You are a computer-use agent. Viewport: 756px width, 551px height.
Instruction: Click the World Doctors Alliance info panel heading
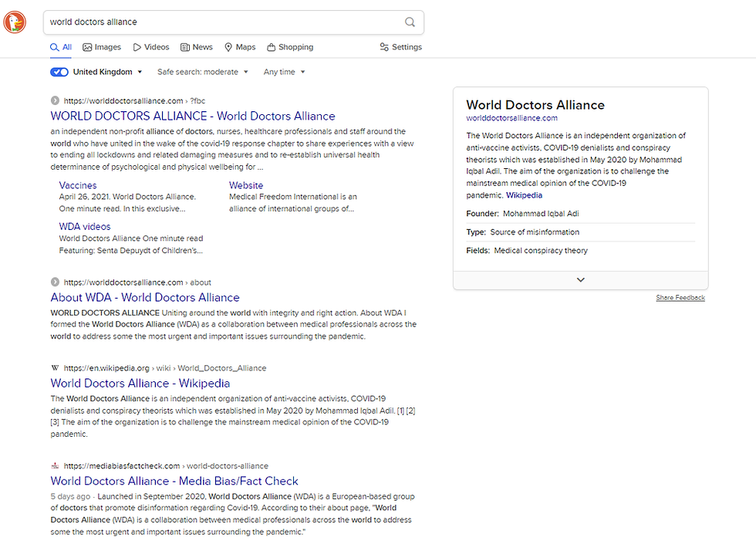pyautogui.click(x=535, y=105)
